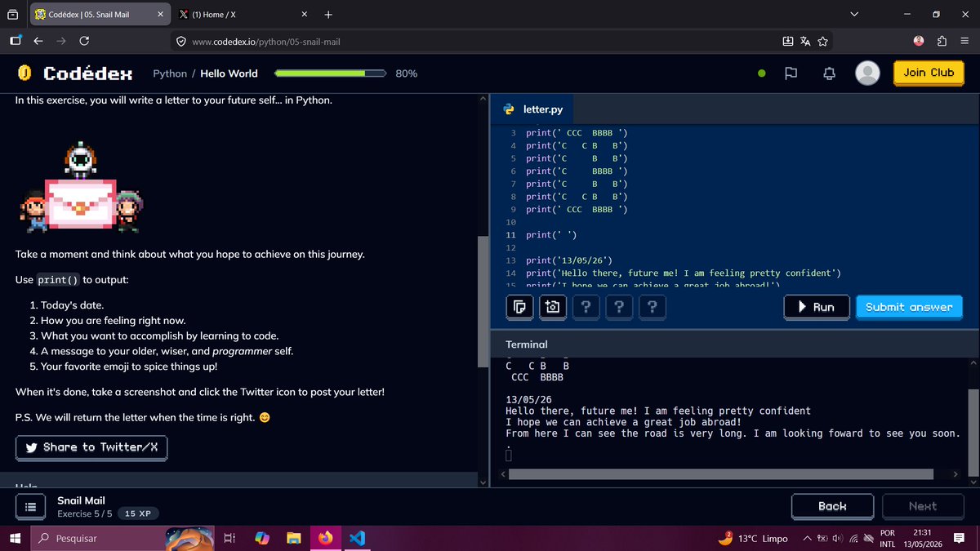Click the green online status dot

click(x=762, y=73)
